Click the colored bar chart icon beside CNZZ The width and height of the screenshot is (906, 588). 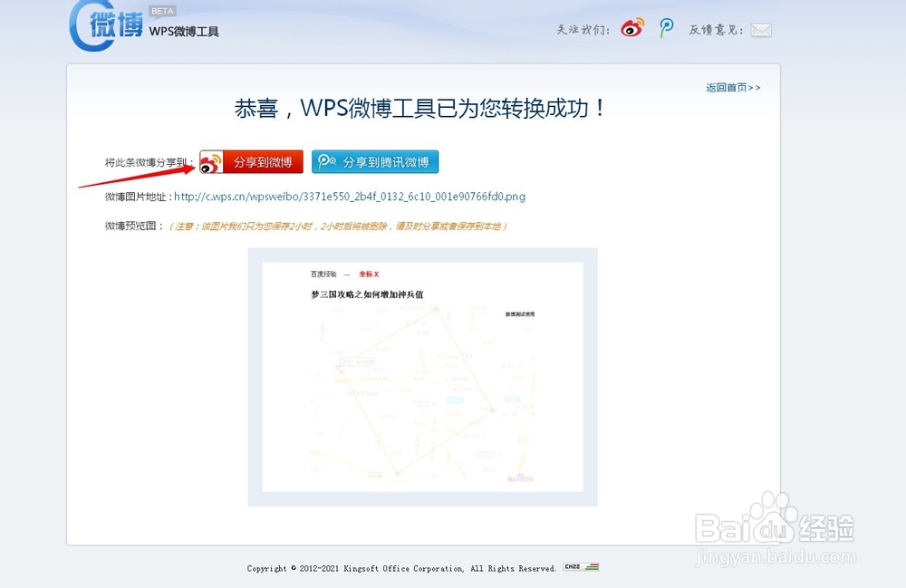[x=592, y=567]
